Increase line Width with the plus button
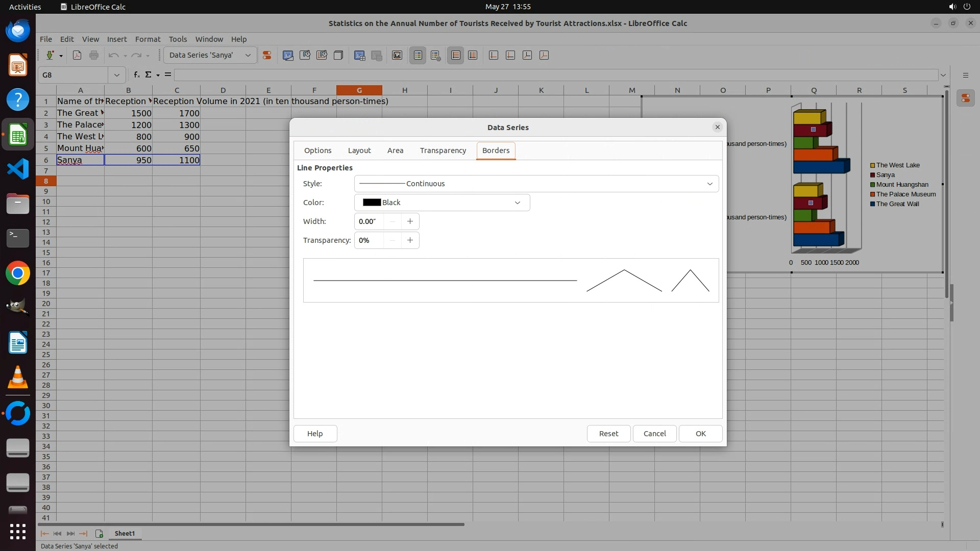 coord(410,221)
